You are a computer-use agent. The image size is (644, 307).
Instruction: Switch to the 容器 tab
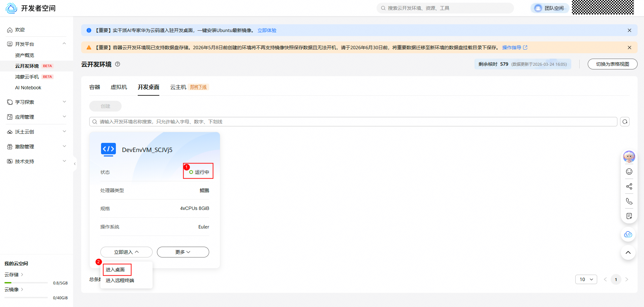point(95,87)
